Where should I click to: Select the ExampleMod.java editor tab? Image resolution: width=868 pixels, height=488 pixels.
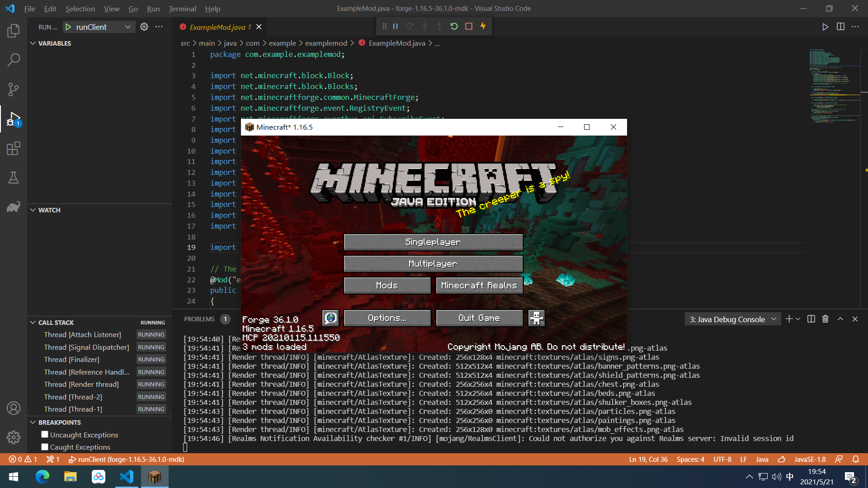click(x=217, y=27)
